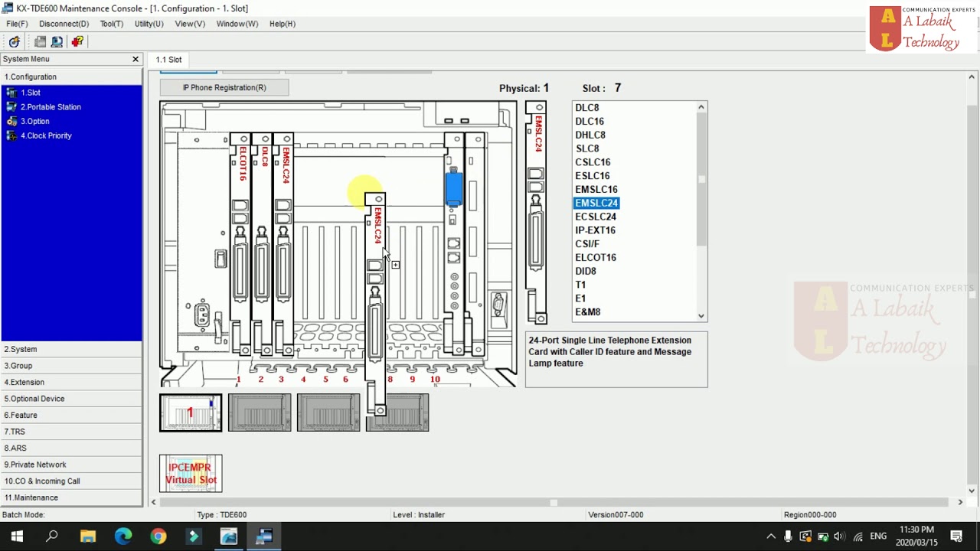Open the Tool(T) menu

[111, 24]
